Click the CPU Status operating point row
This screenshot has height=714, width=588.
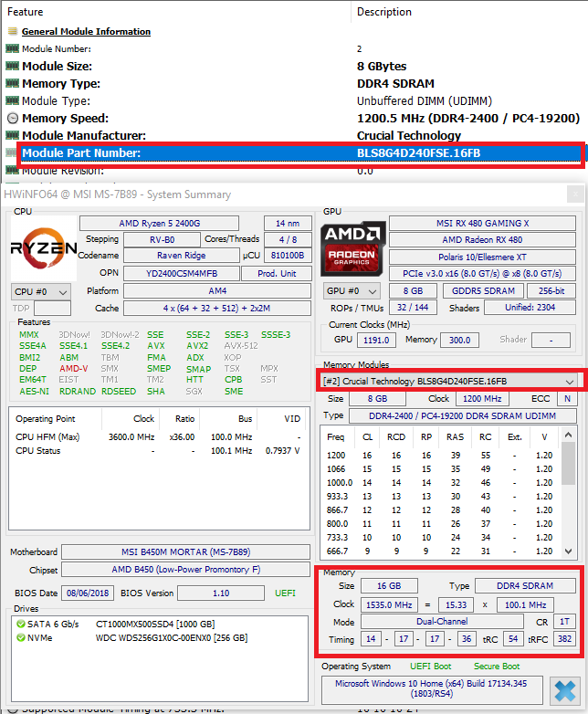(x=159, y=450)
